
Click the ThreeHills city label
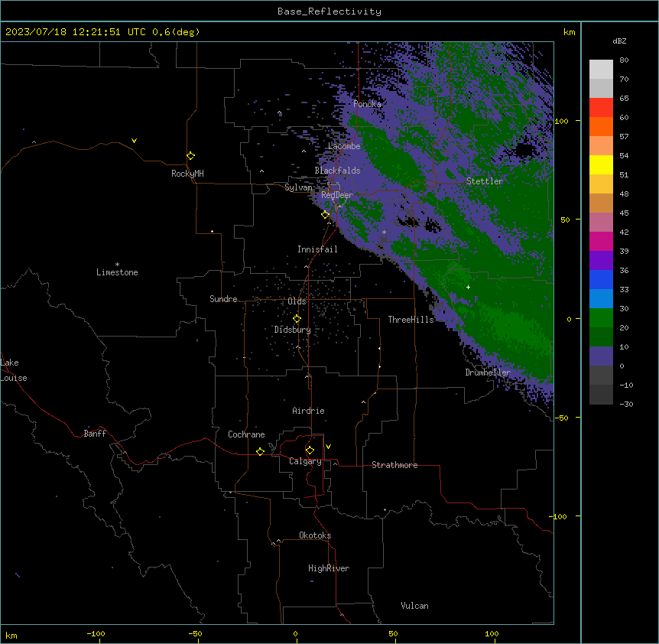pyautogui.click(x=411, y=320)
